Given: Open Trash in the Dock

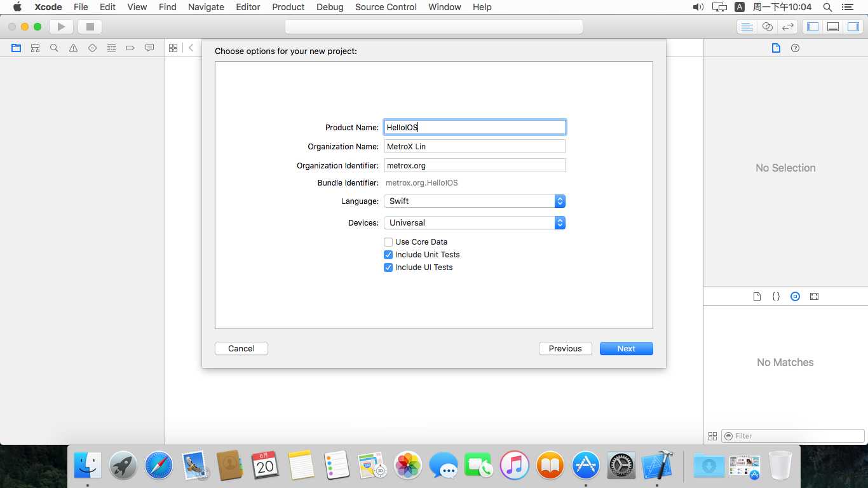Looking at the screenshot, I should point(780,466).
